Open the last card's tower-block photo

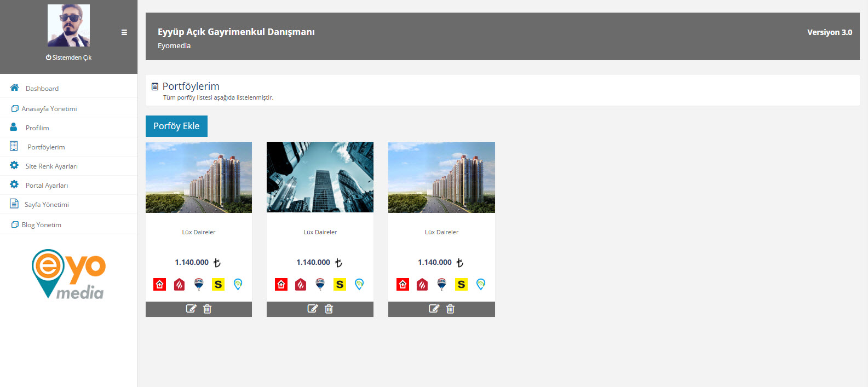click(441, 177)
